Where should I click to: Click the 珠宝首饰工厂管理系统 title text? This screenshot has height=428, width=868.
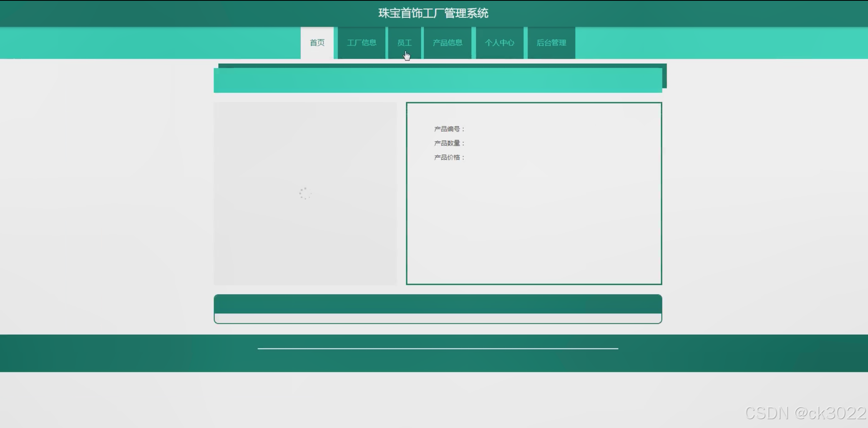click(x=433, y=13)
